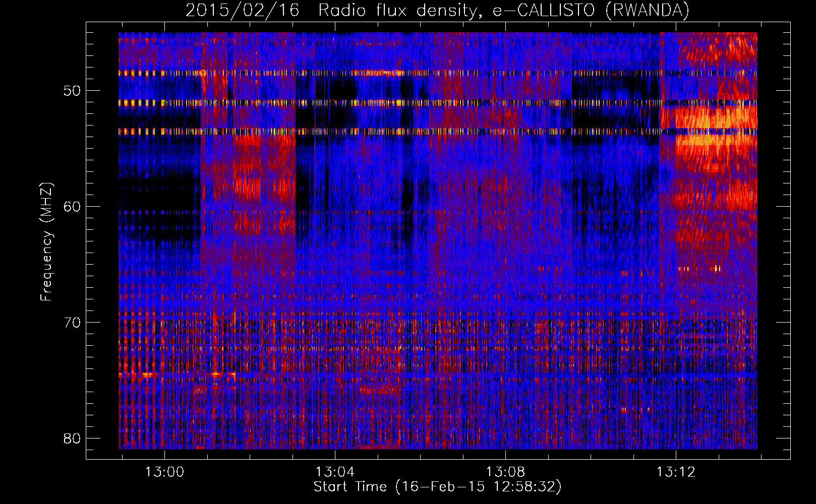Click the 13:04 time tick label
The height and width of the screenshot is (504, 816).
coord(335,472)
